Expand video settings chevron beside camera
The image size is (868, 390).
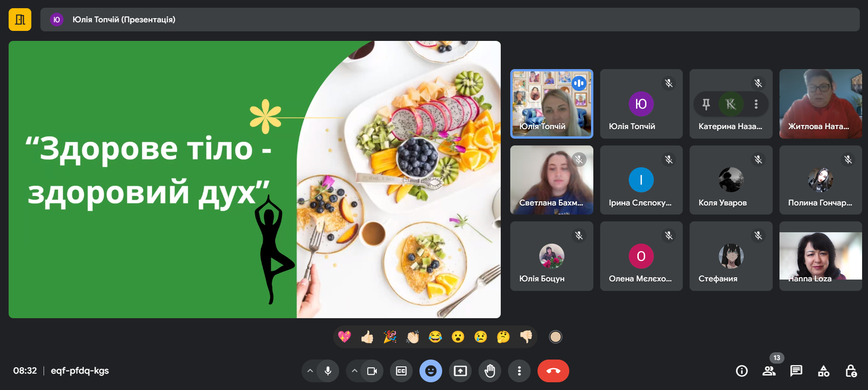point(355,371)
